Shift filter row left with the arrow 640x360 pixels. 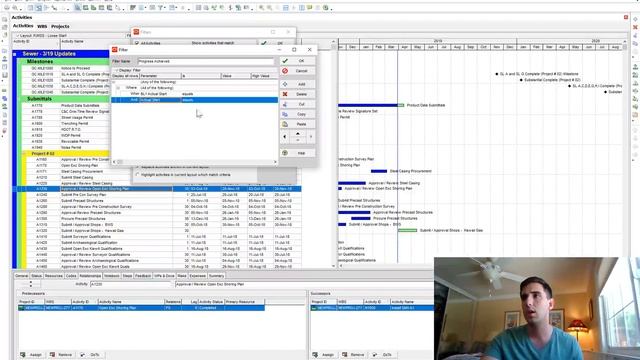coord(285,137)
